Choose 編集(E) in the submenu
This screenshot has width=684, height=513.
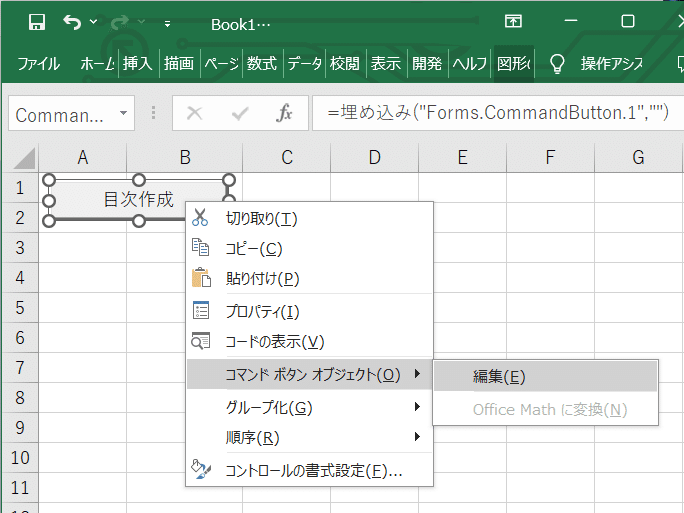click(x=545, y=376)
